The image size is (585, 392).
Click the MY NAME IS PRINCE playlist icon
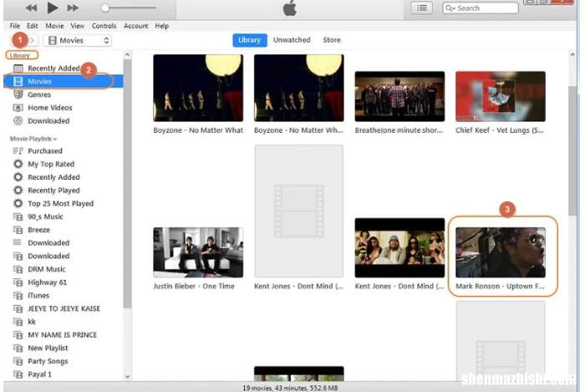coord(18,335)
